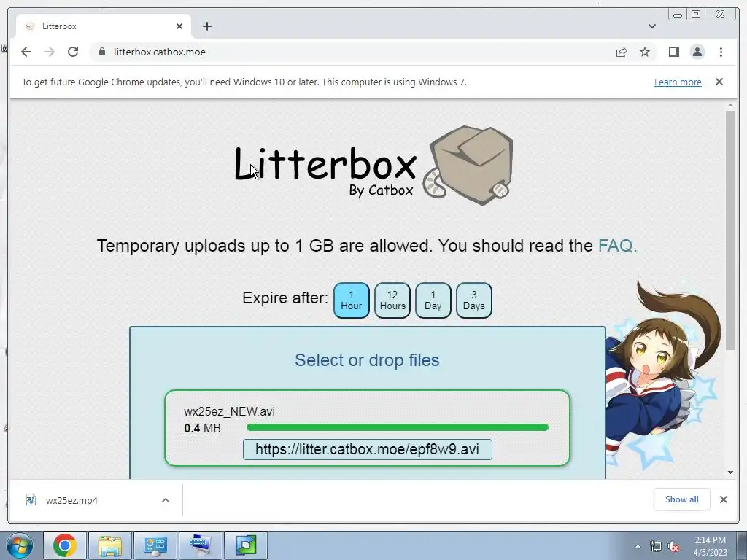The width and height of the screenshot is (747, 560).
Task: Set expiry to 1 Day
Action: (x=433, y=300)
